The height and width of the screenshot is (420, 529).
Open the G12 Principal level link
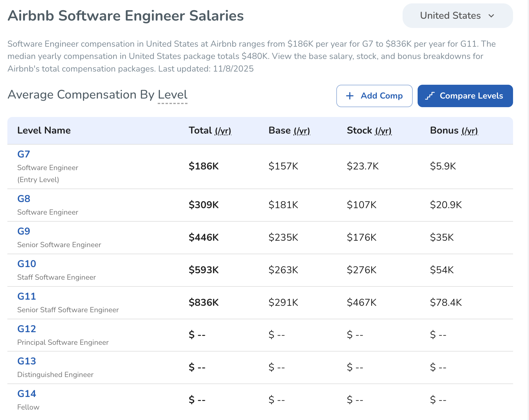click(27, 329)
